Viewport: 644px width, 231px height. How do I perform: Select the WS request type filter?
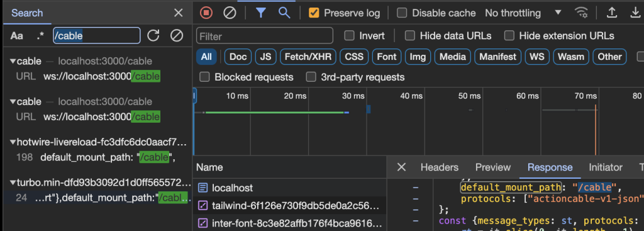tap(537, 57)
